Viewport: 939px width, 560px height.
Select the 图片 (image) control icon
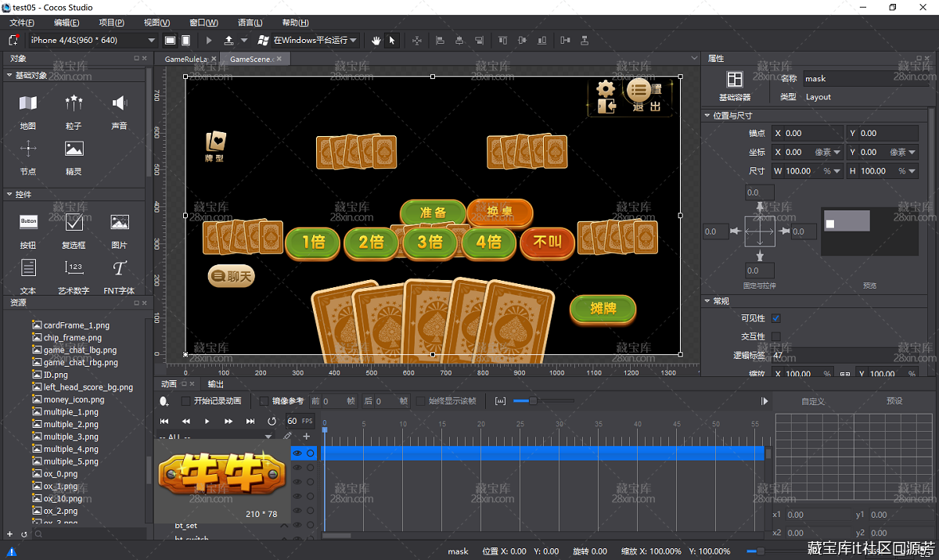pos(119,222)
